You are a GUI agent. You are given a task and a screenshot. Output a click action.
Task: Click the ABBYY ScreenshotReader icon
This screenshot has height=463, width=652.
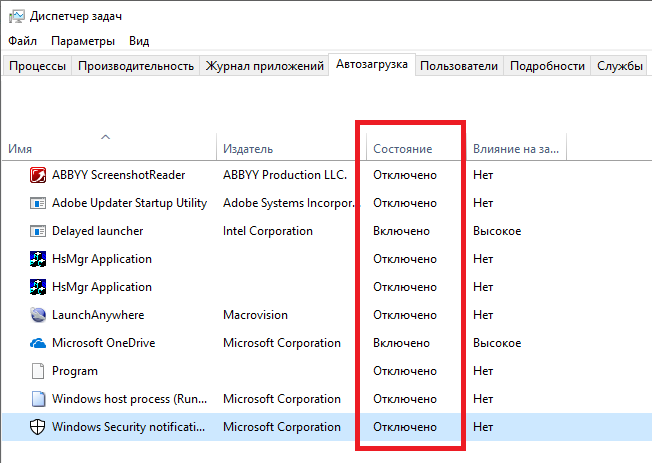38,175
